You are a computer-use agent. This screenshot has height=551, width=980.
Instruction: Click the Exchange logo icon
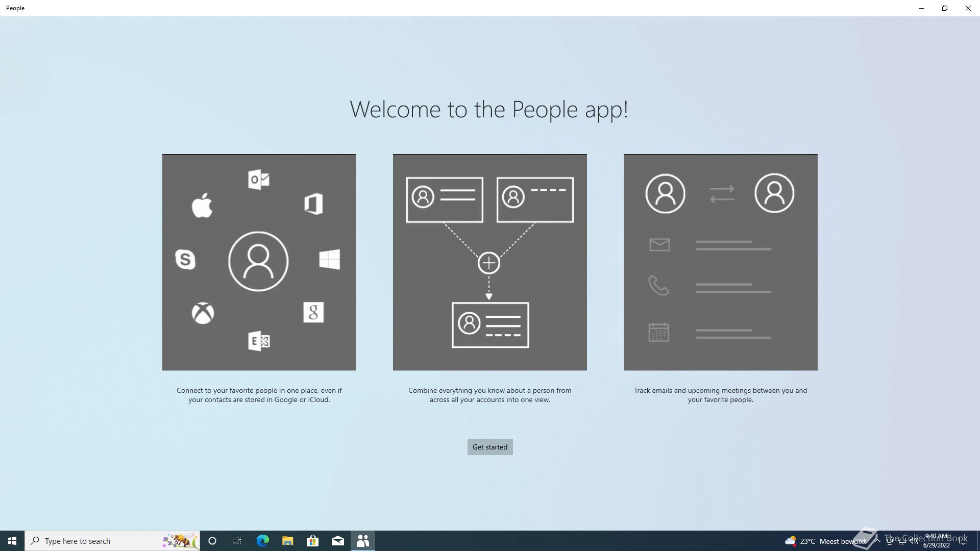pyautogui.click(x=259, y=341)
